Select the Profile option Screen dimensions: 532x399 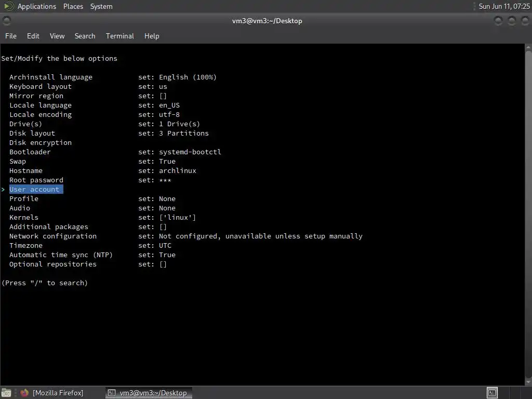click(x=24, y=199)
